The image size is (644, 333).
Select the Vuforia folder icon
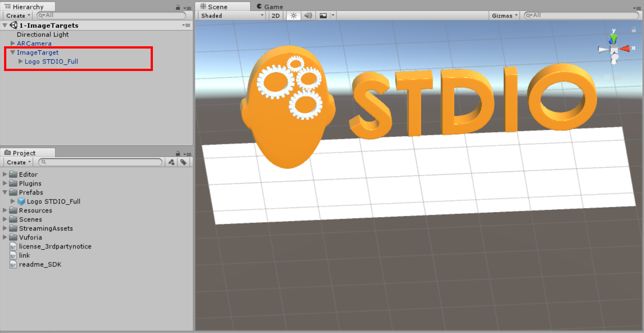[13, 237]
